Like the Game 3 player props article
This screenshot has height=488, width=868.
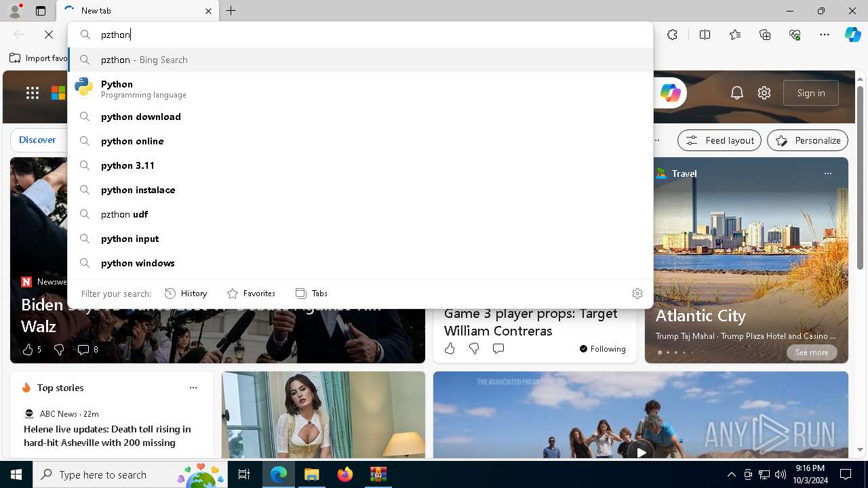[x=450, y=348]
